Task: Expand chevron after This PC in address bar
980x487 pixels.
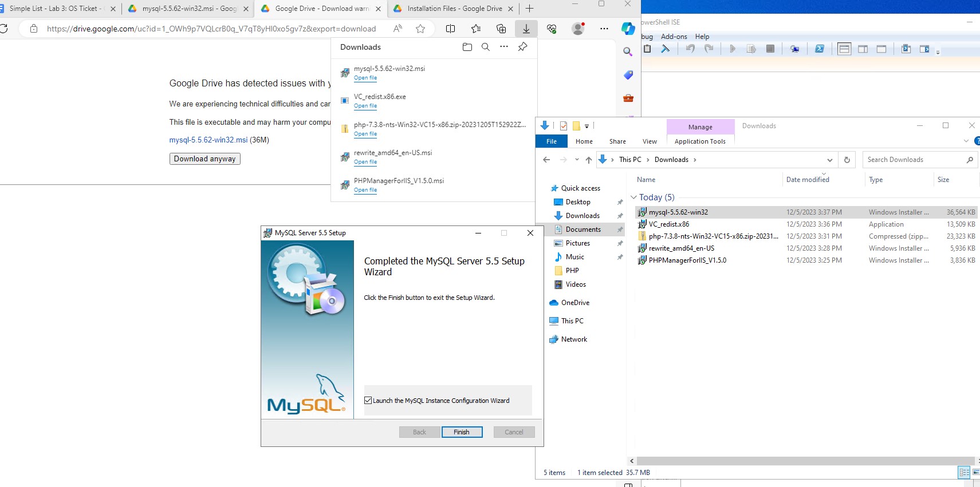Action: pyautogui.click(x=648, y=160)
